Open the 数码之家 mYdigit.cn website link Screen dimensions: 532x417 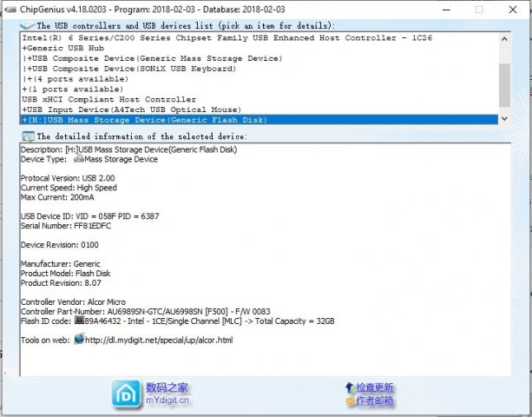[167, 394]
